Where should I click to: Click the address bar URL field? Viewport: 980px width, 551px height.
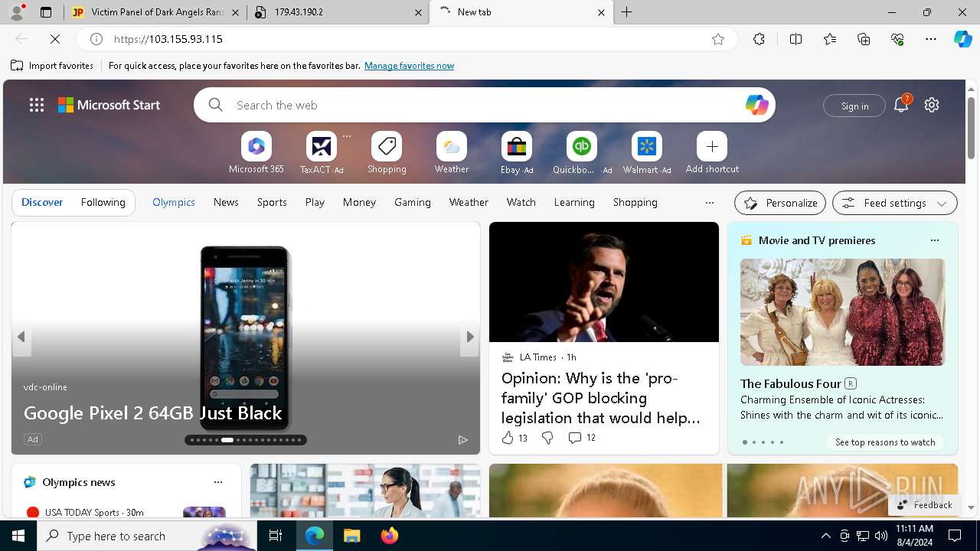coord(406,39)
